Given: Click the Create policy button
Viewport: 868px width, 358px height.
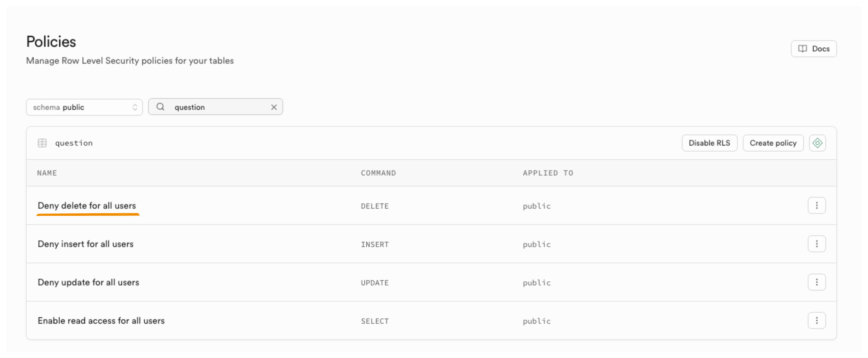Looking at the screenshot, I should [x=773, y=143].
